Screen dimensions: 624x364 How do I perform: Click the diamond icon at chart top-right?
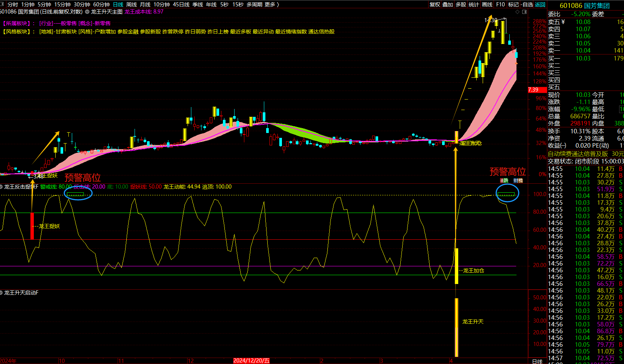(517, 12)
